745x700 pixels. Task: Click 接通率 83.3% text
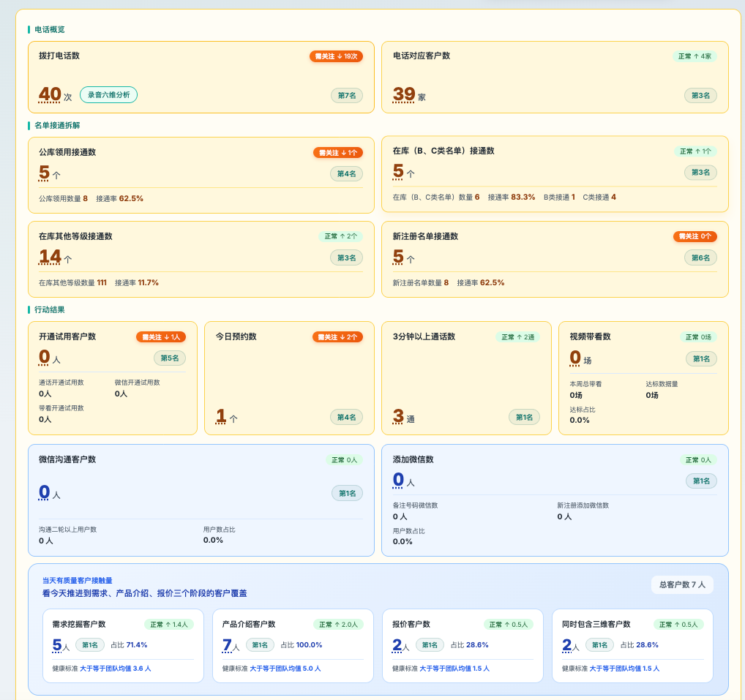coord(512,197)
